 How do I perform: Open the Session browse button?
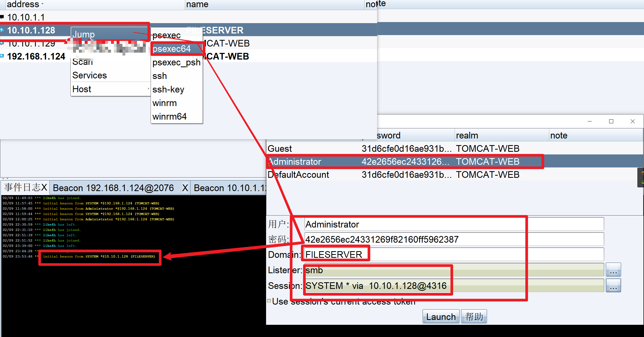613,286
